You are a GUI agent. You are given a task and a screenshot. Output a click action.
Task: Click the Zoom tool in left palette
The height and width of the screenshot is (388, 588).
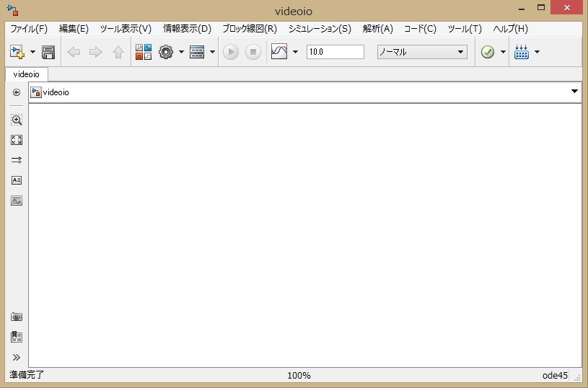click(17, 120)
